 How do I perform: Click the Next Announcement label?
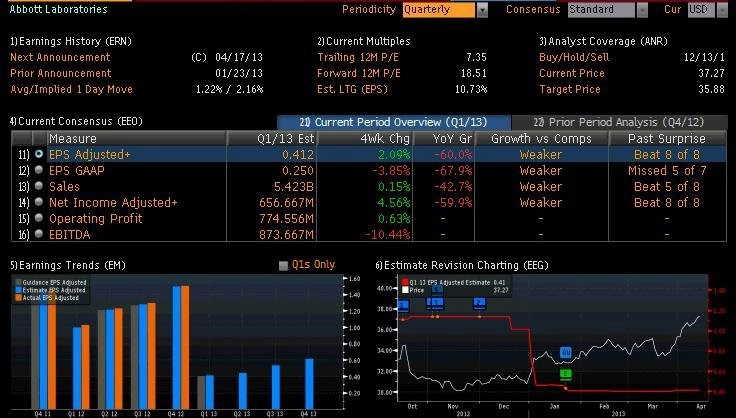pos(60,57)
